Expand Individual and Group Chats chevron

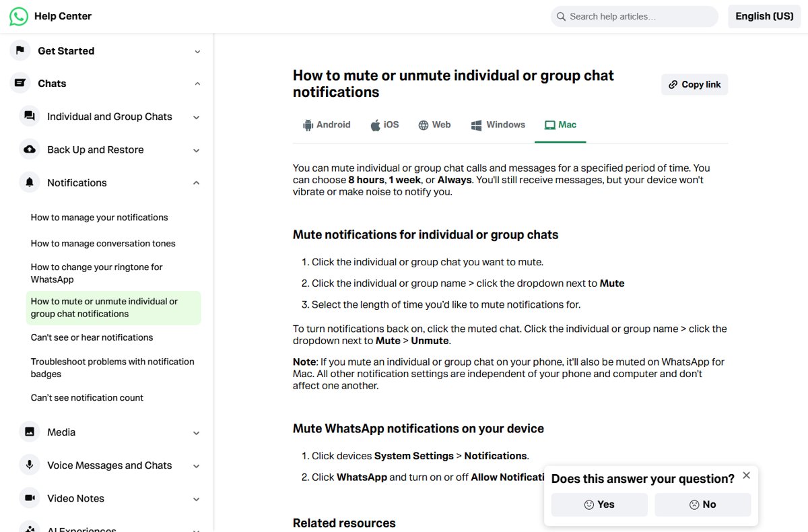tap(197, 117)
